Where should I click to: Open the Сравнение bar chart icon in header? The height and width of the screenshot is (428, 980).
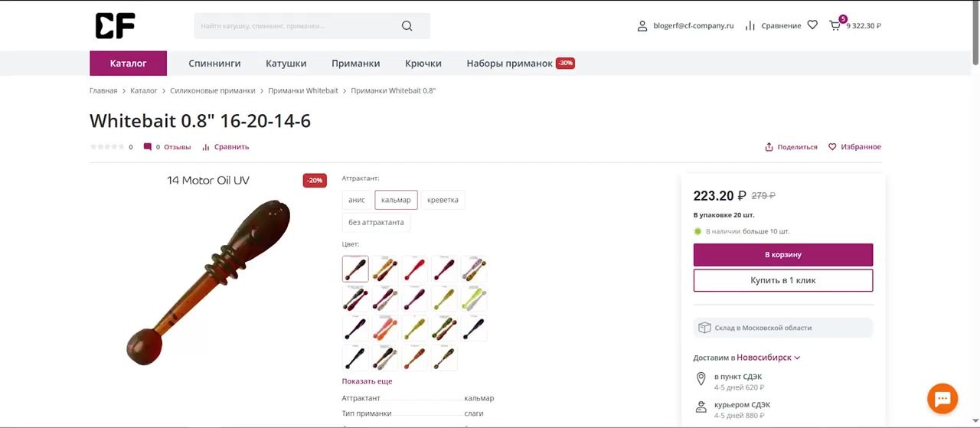point(750,26)
